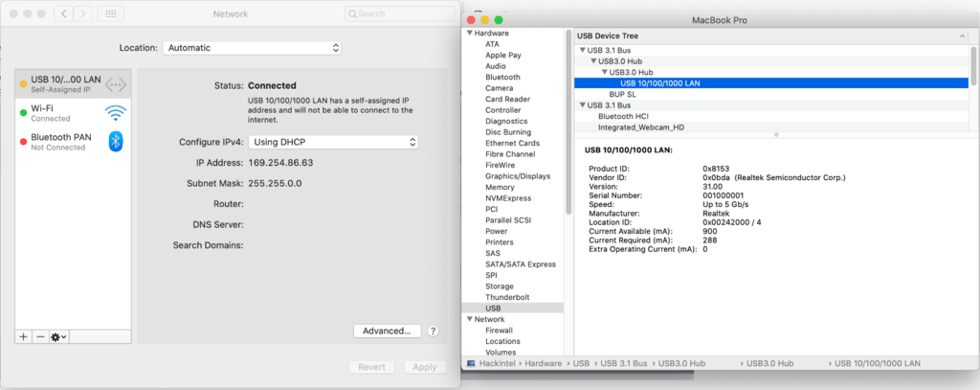Viewport: 980px width, 390px height.
Task: Open the gear action menu under services
Action: [x=58, y=336]
